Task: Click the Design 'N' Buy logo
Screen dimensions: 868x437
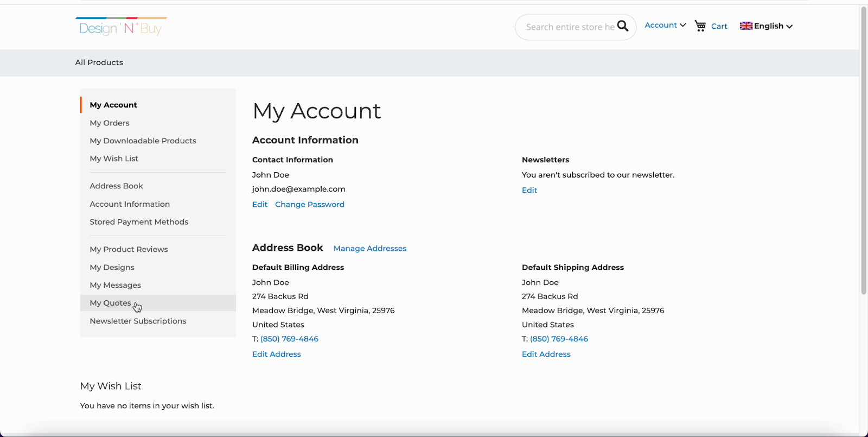Action: [x=121, y=27]
